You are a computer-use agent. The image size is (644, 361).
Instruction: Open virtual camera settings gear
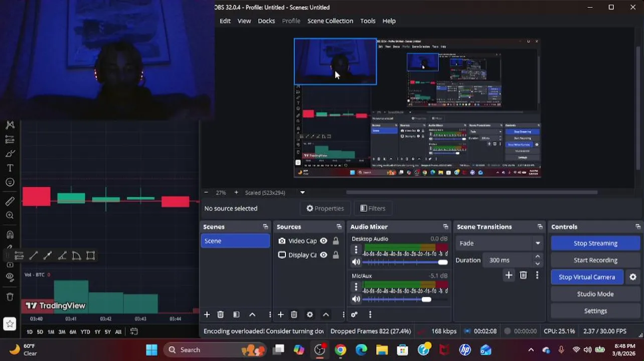pyautogui.click(x=633, y=277)
